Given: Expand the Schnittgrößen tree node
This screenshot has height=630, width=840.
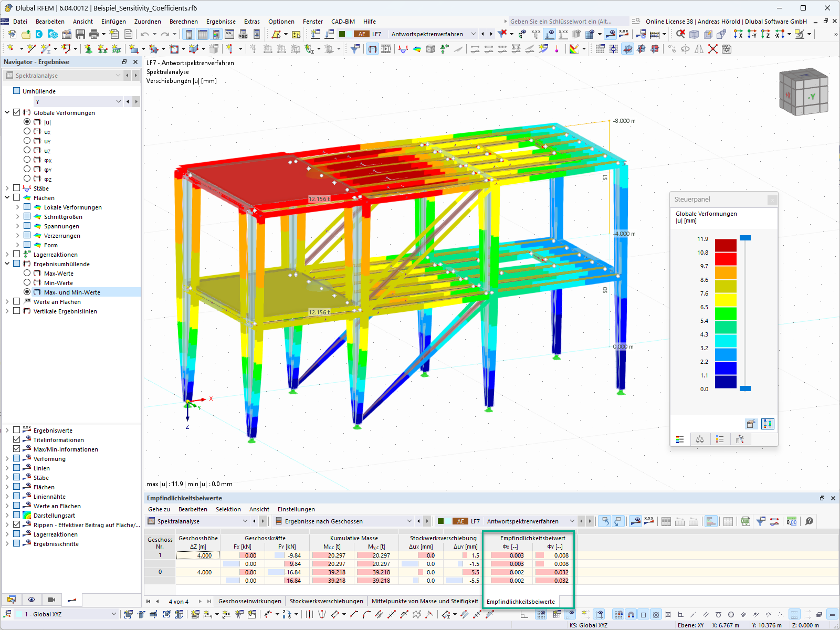Looking at the screenshot, I should point(17,216).
